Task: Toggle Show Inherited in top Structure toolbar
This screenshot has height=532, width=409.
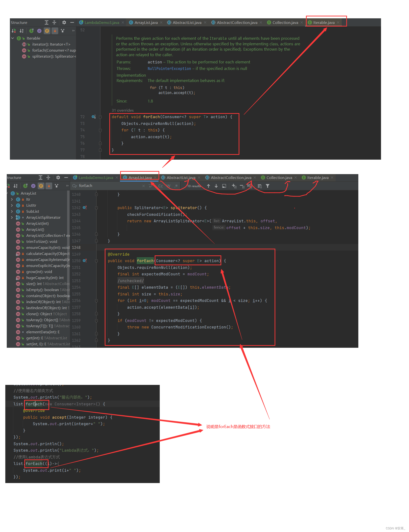Action: click(x=31, y=31)
